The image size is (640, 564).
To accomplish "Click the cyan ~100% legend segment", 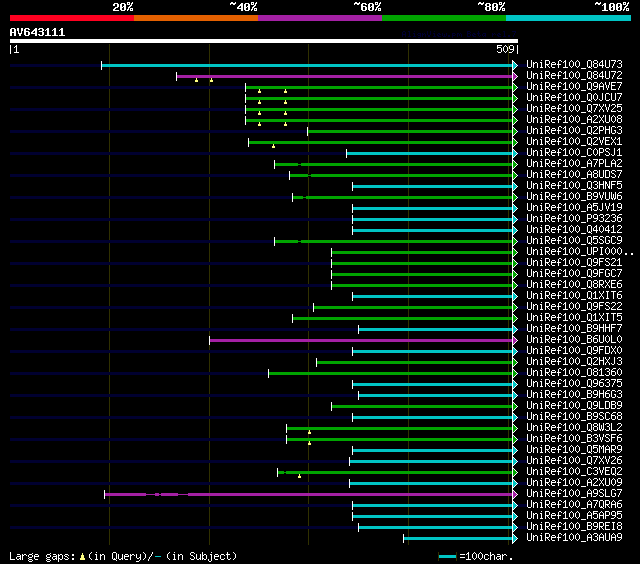I will pos(568,18).
